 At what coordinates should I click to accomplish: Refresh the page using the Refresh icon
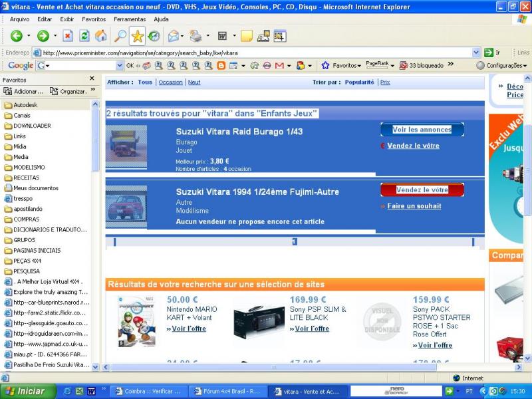84,36
